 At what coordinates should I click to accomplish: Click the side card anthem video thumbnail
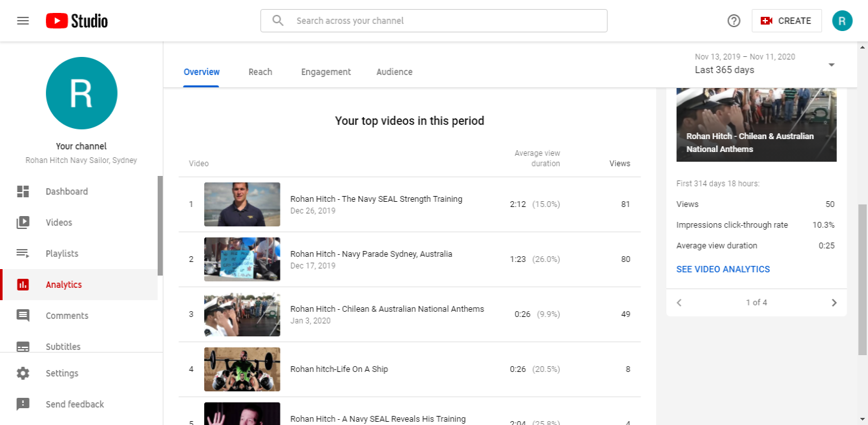click(756, 124)
